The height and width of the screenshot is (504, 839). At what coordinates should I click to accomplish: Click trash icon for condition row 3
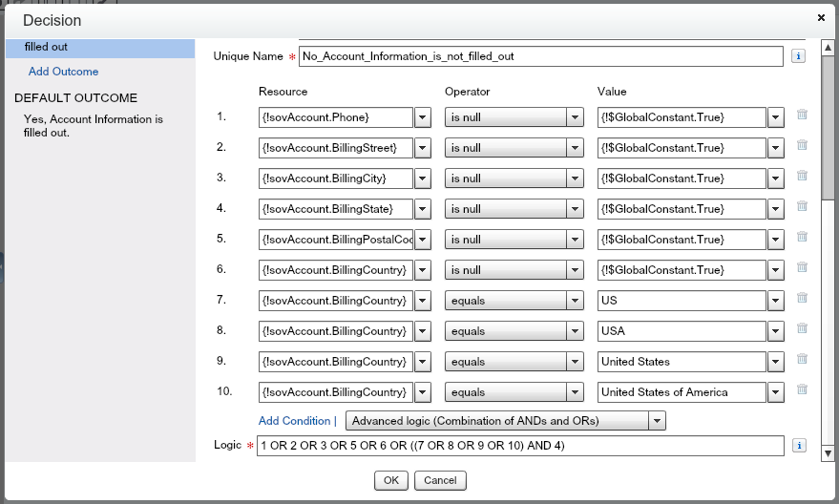tap(802, 176)
